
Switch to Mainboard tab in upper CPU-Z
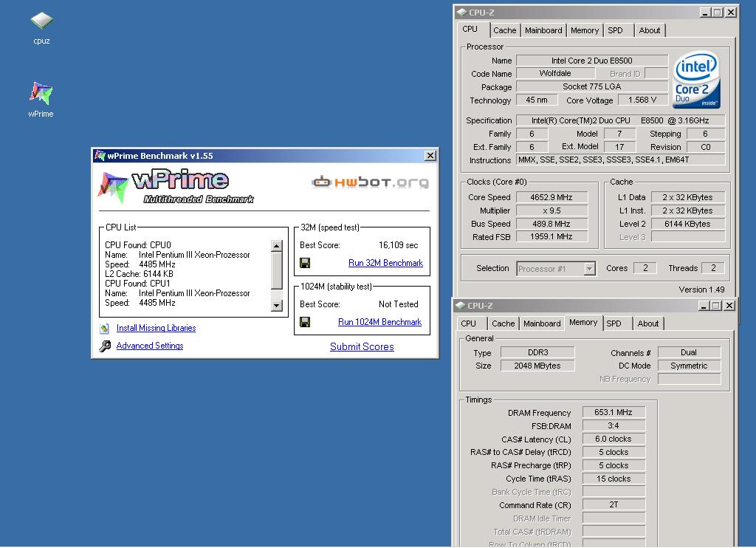[x=543, y=30]
